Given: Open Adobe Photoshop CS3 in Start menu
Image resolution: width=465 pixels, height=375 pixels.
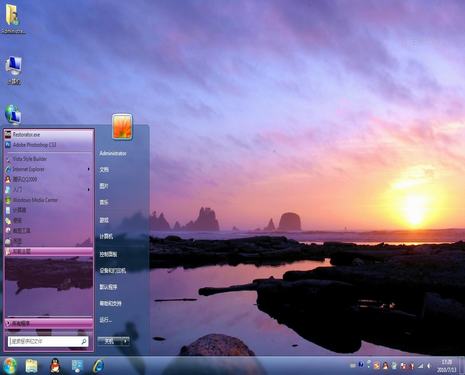Looking at the screenshot, I should 49,145.
